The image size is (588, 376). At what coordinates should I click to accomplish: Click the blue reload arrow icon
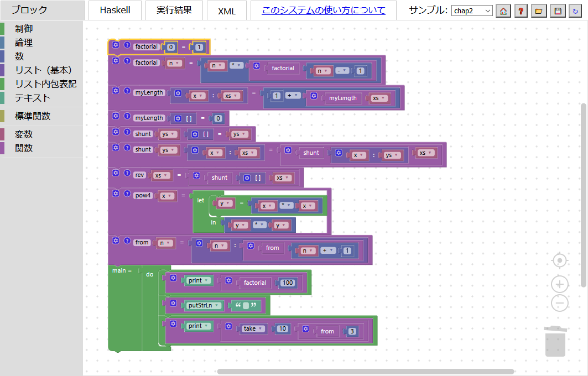[x=575, y=11]
